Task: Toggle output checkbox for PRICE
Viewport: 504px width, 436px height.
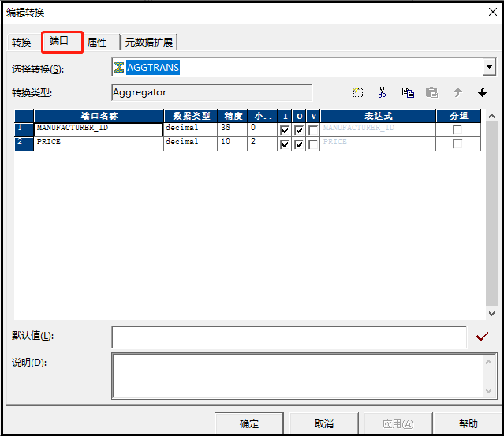Action: coord(299,144)
